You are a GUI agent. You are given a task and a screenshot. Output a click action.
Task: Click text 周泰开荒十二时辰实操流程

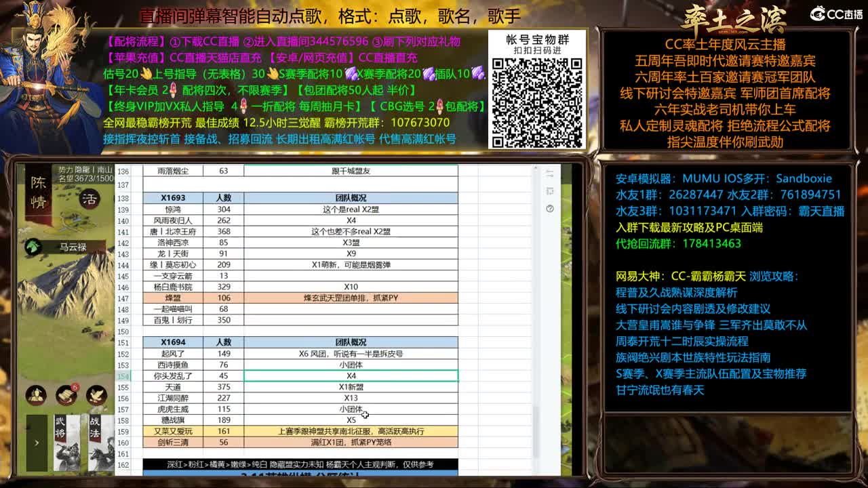(682, 341)
